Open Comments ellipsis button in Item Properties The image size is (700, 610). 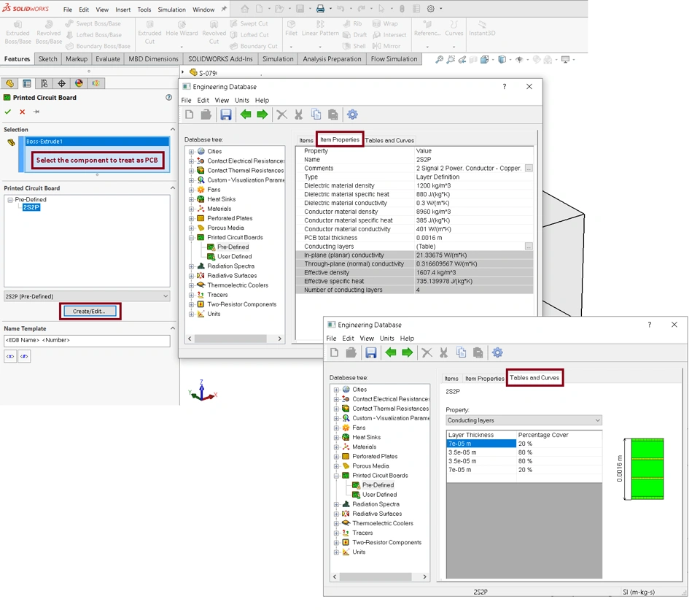[x=529, y=169]
